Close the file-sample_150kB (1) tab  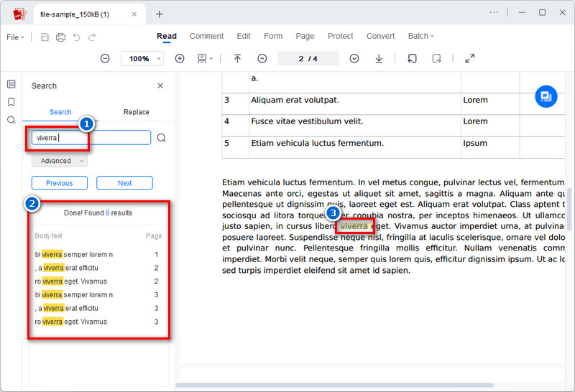134,14
